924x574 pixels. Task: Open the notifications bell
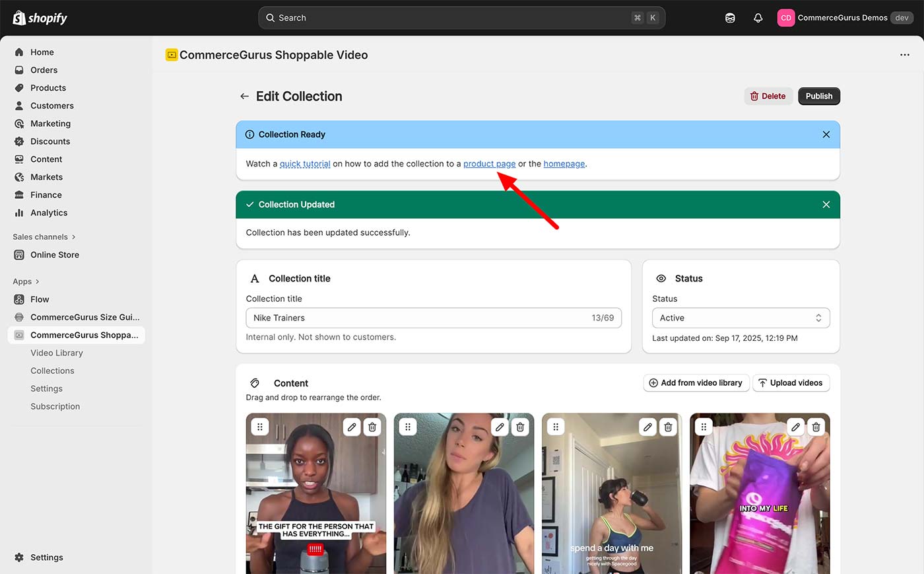click(758, 17)
